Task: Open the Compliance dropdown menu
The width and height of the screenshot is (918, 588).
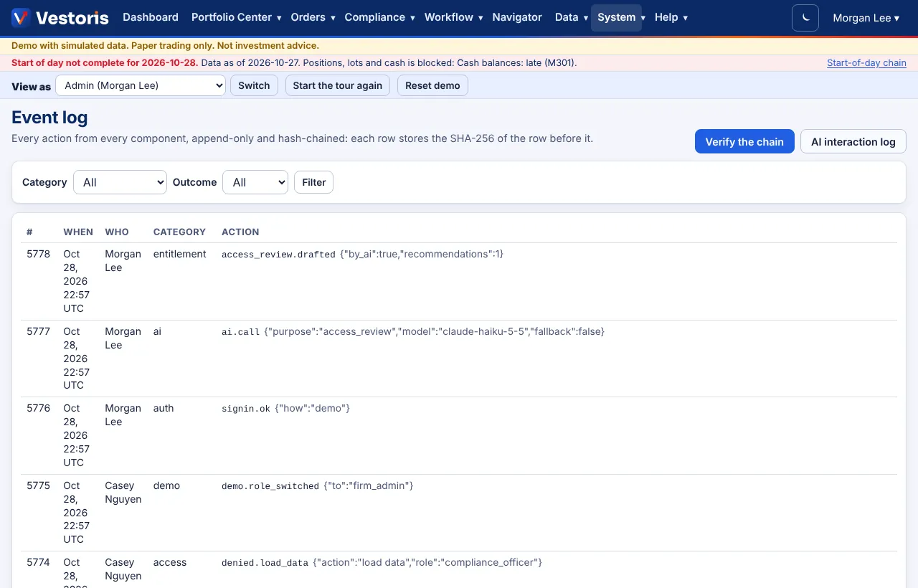Action: coord(379,17)
